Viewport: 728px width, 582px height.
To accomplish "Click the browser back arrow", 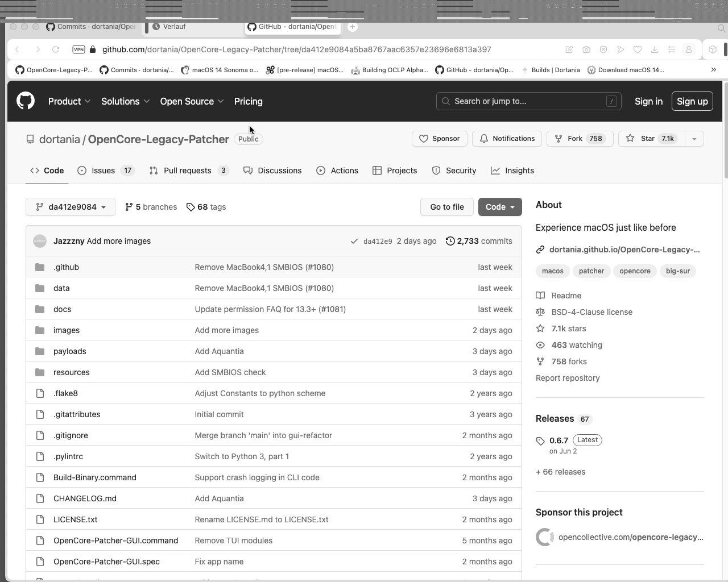I will [x=18, y=49].
